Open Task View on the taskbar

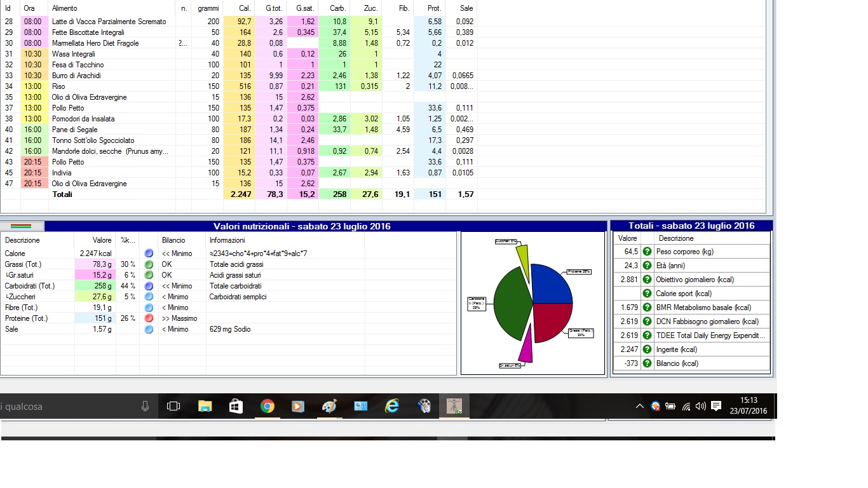pyautogui.click(x=173, y=407)
